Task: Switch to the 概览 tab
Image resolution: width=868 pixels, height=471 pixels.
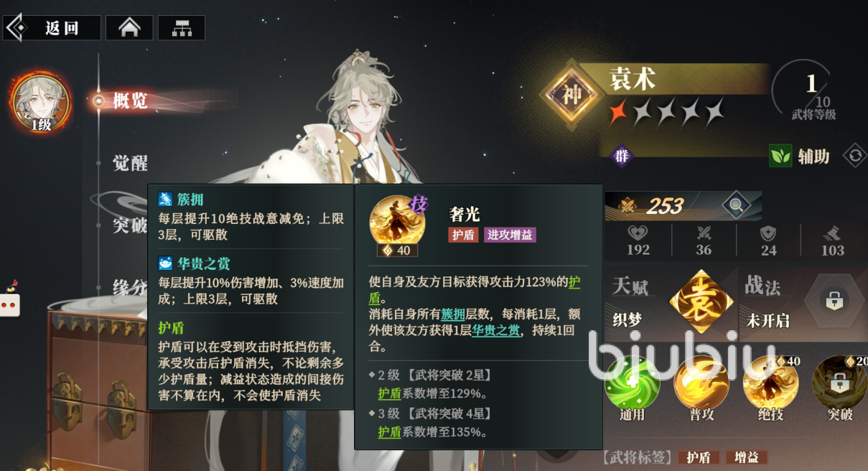Action: [x=130, y=101]
